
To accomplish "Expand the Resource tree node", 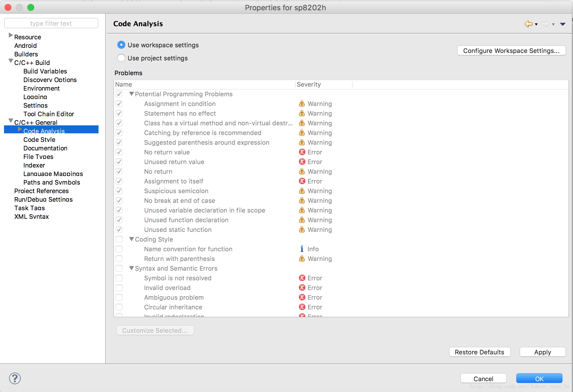I will (x=11, y=35).
